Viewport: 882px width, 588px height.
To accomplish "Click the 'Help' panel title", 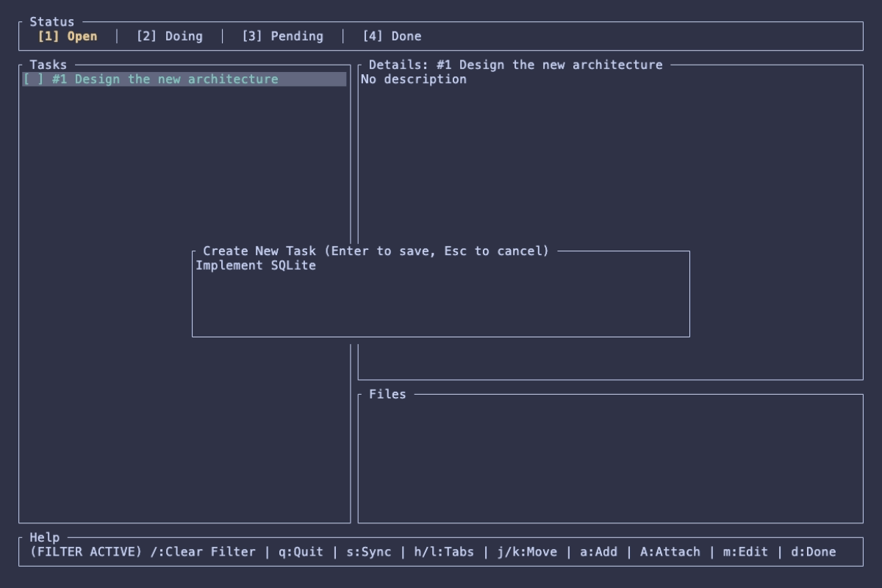I will point(45,537).
